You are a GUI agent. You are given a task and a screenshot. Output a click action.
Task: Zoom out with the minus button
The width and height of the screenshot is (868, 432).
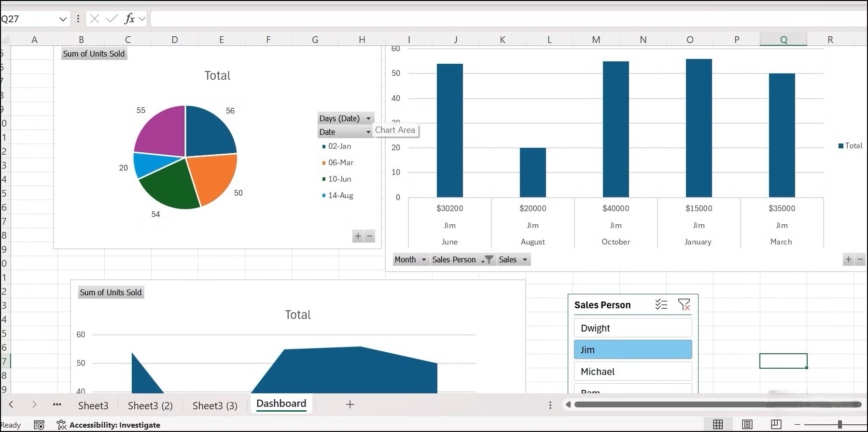point(798,424)
